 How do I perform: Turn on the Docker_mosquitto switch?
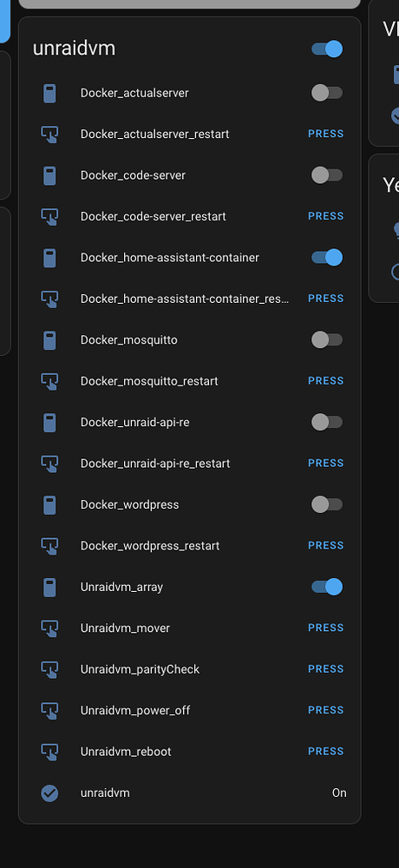[x=327, y=340]
